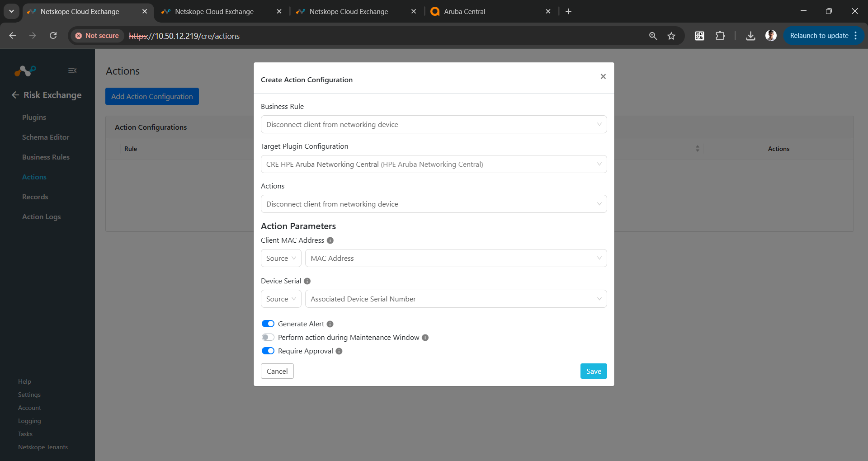Screen dimensions: 868x461
Task: Click info icon next to Client MAC Address
Action: (330, 240)
